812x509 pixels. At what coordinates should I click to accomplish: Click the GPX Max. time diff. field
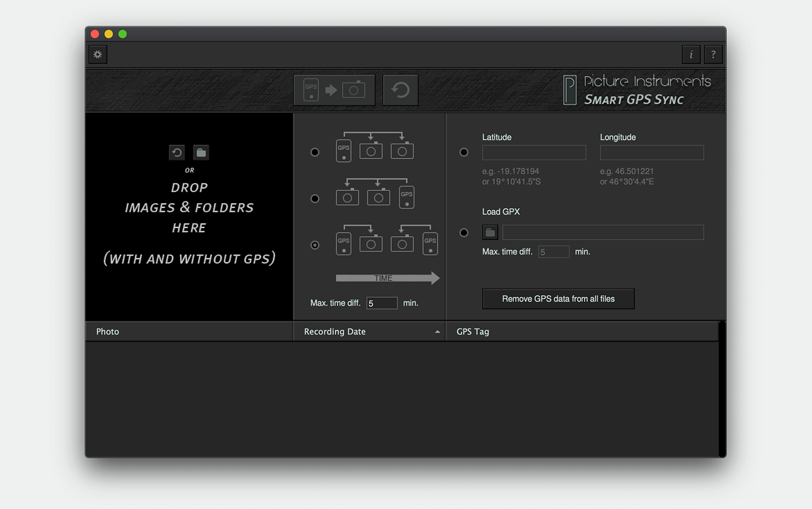(554, 252)
